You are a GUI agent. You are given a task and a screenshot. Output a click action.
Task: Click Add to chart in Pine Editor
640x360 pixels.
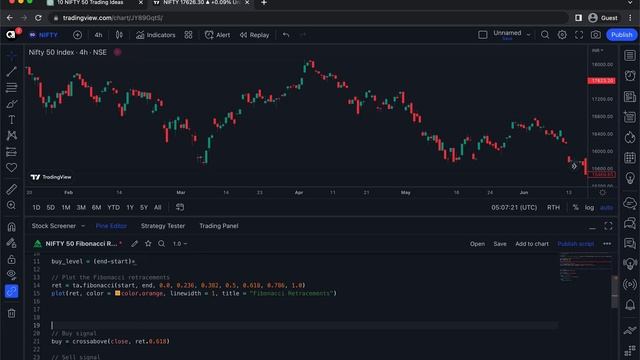click(x=532, y=244)
